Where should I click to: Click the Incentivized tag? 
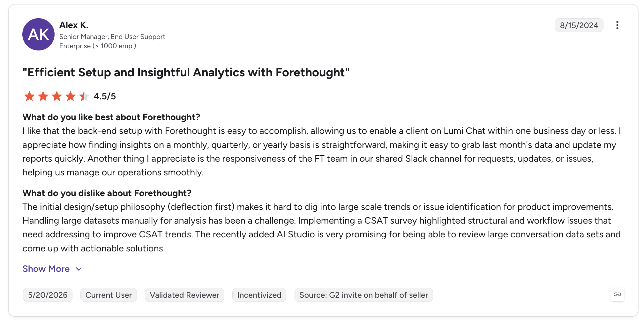(x=259, y=295)
